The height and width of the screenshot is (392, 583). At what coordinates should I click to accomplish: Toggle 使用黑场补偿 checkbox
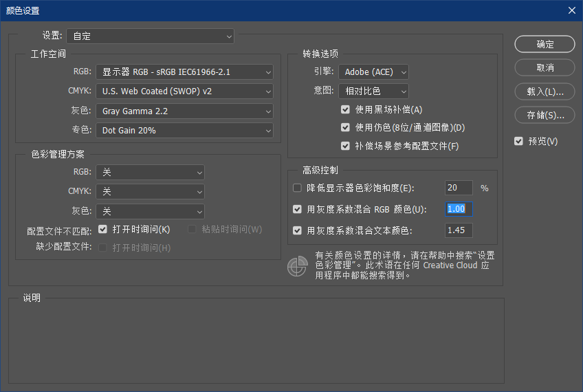346,109
